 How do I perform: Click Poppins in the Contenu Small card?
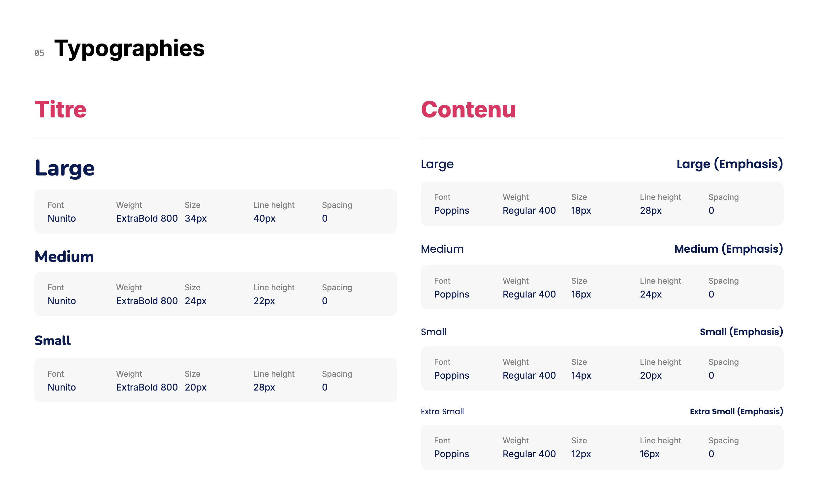(x=451, y=375)
